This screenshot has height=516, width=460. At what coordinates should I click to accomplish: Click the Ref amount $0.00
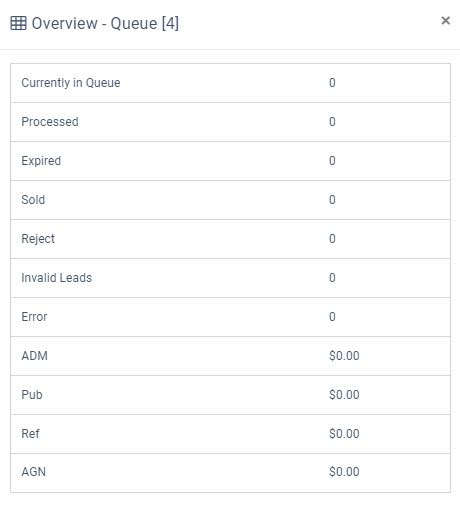point(344,434)
